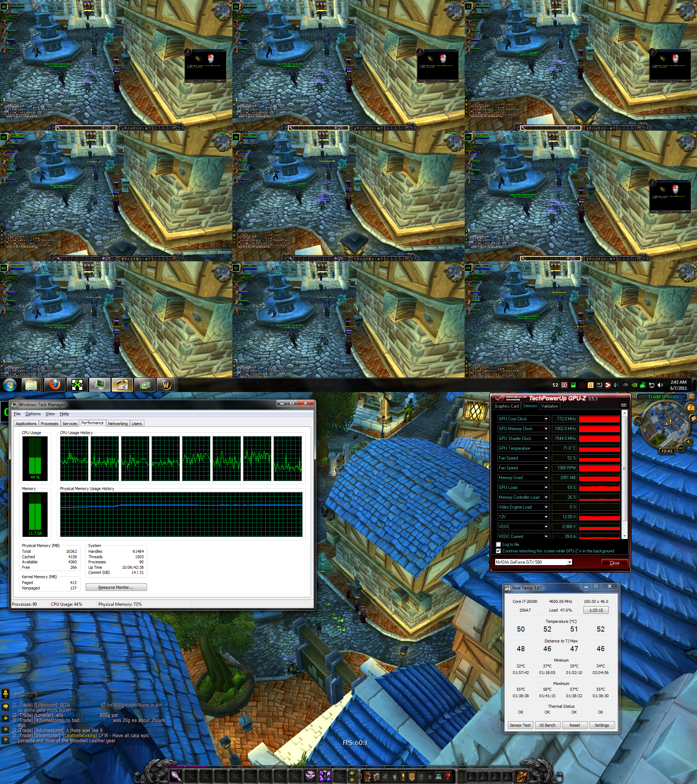697x784 pixels.
Task: Click GPU-Z screenshot camera icon
Action: point(623,405)
